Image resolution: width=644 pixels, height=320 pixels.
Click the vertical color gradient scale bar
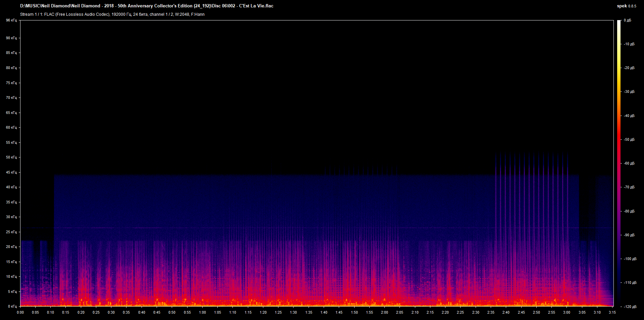[x=619, y=164]
